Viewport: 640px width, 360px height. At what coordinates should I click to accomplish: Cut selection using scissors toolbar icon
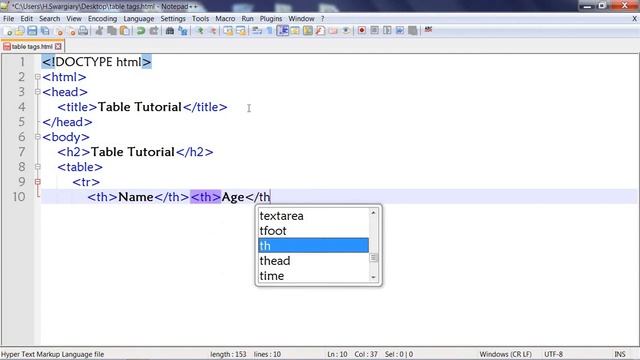click(99, 31)
